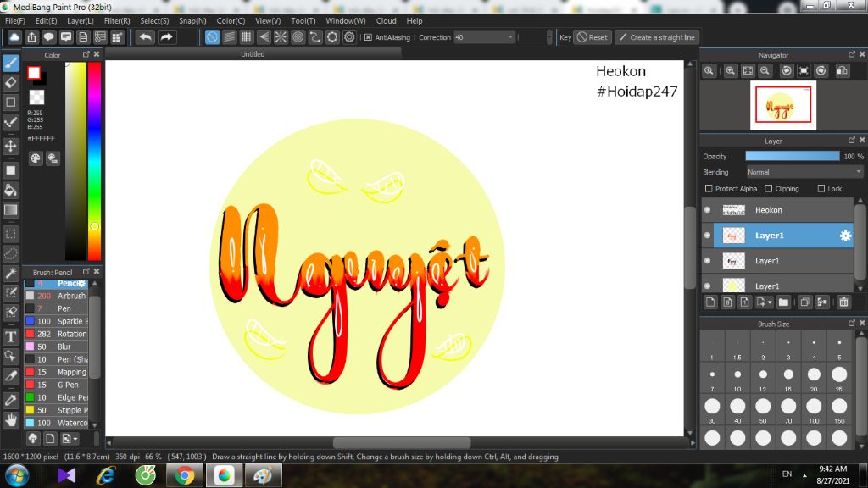Image resolution: width=868 pixels, height=488 pixels.
Task: Click Create a straight line button
Action: pyautogui.click(x=657, y=37)
